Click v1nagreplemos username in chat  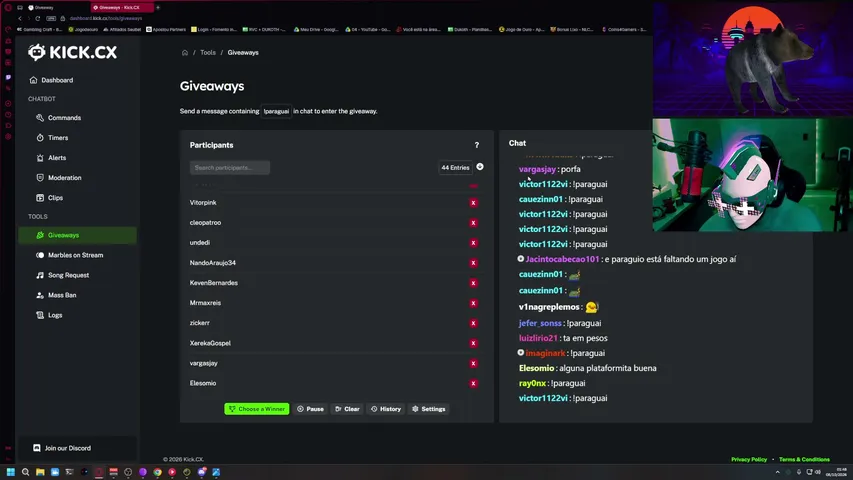[x=549, y=307]
